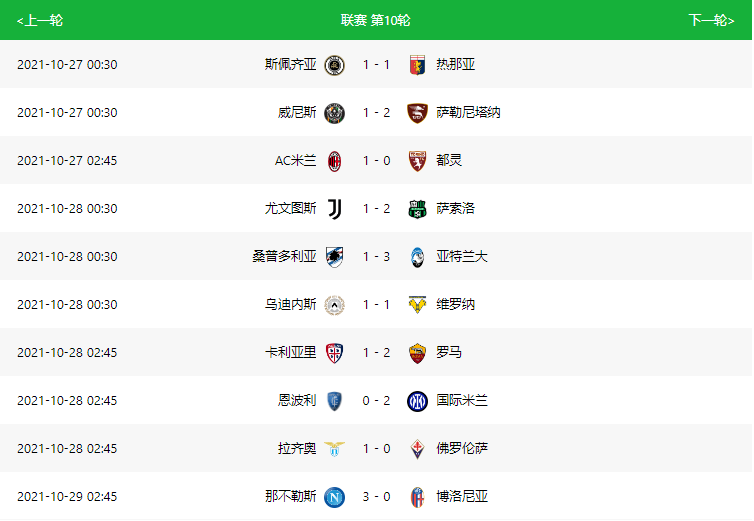Click the Verona yellow crest icon
754x521 pixels.
coord(417,305)
